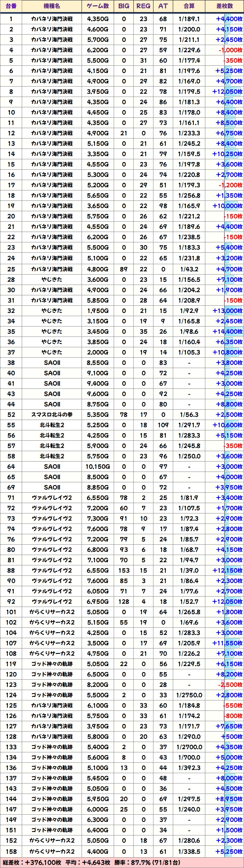
Task: Click the REG column header
Action: tap(143, 6)
